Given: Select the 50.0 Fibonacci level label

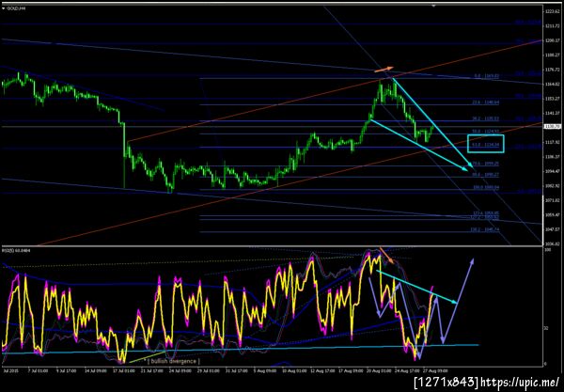Looking at the screenshot, I should click(x=486, y=131).
